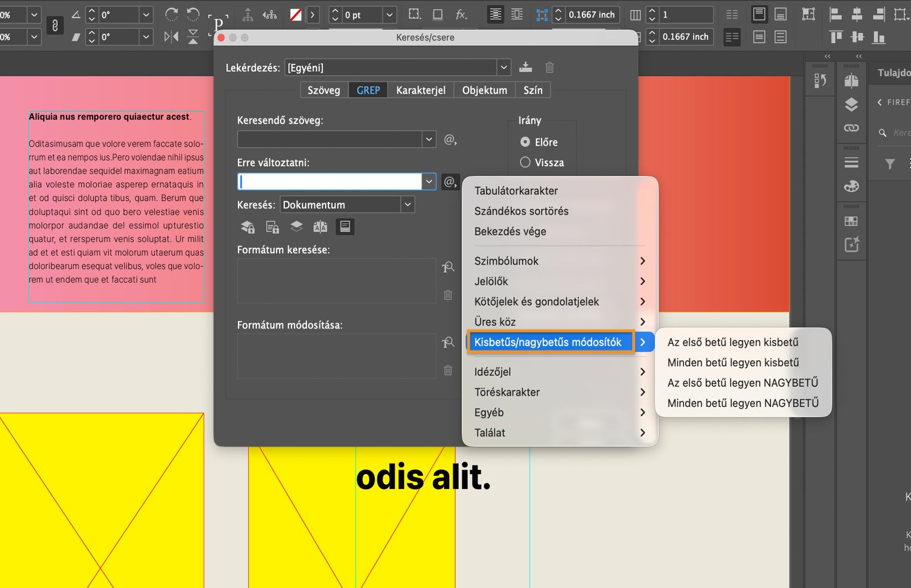Viewport: 911px width, 588px height.
Task: Click the save query icon
Action: [x=526, y=67]
